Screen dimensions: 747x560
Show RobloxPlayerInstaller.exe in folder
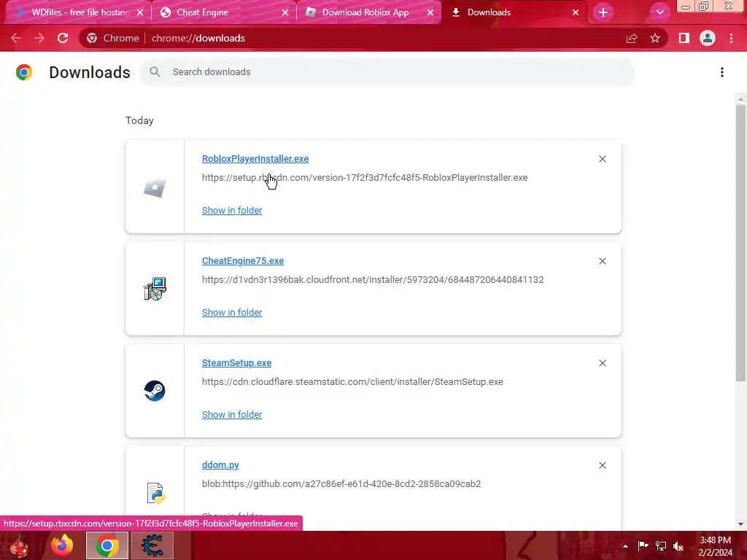click(232, 211)
